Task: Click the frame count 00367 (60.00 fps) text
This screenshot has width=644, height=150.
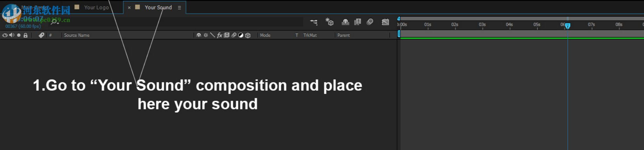Action: pos(23,26)
